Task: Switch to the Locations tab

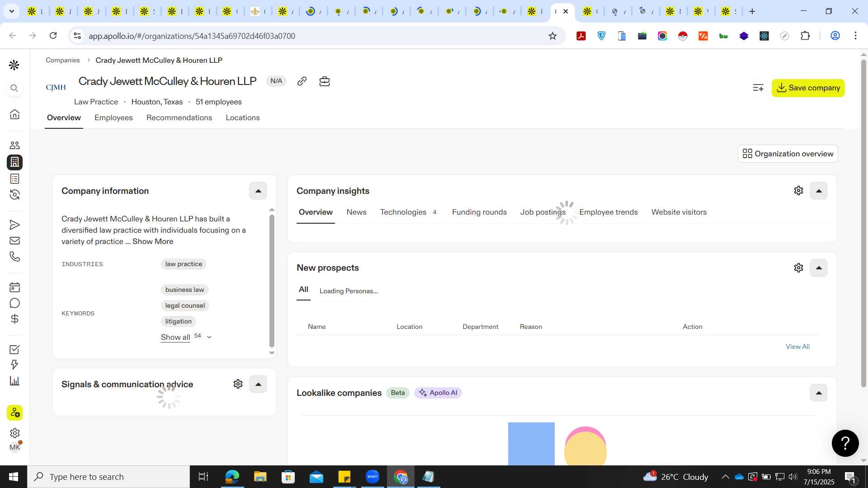Action: [x=243, y=117]
